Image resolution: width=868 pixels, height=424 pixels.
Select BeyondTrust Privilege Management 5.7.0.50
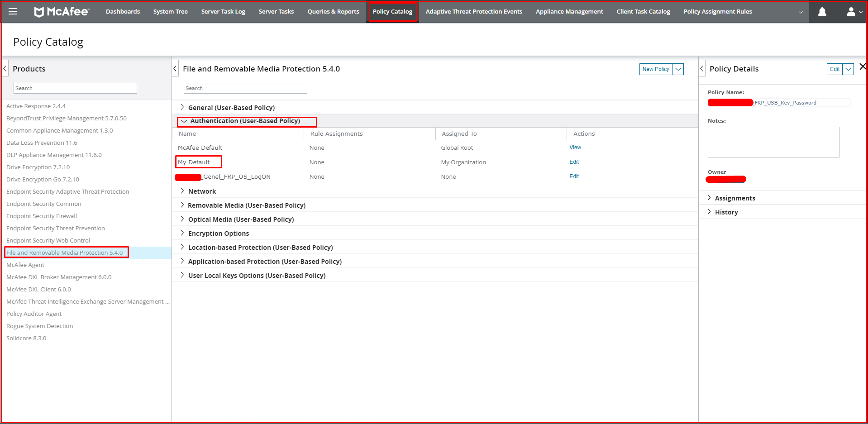[x=67, y=118]
